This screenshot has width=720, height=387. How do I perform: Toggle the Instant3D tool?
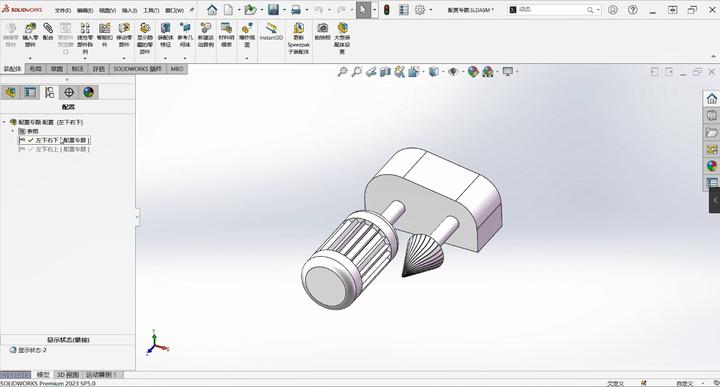tap(271, 28)
